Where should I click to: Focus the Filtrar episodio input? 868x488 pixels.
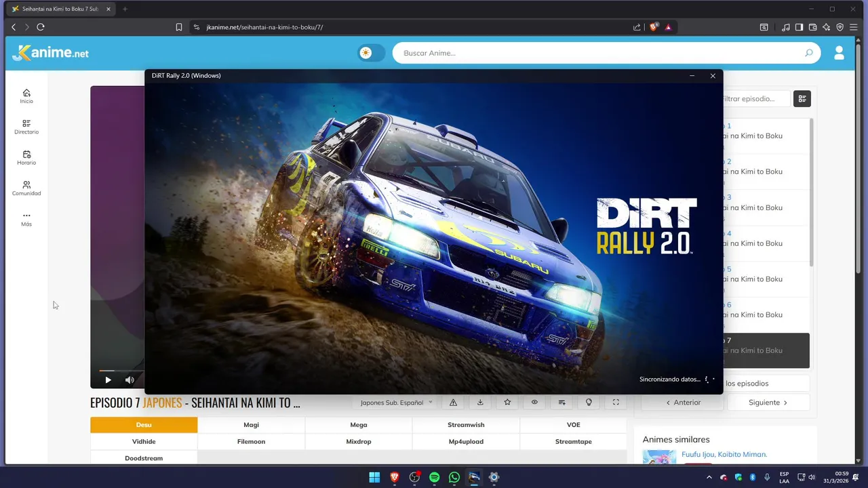pyautogui.click(x=756, y=99)
